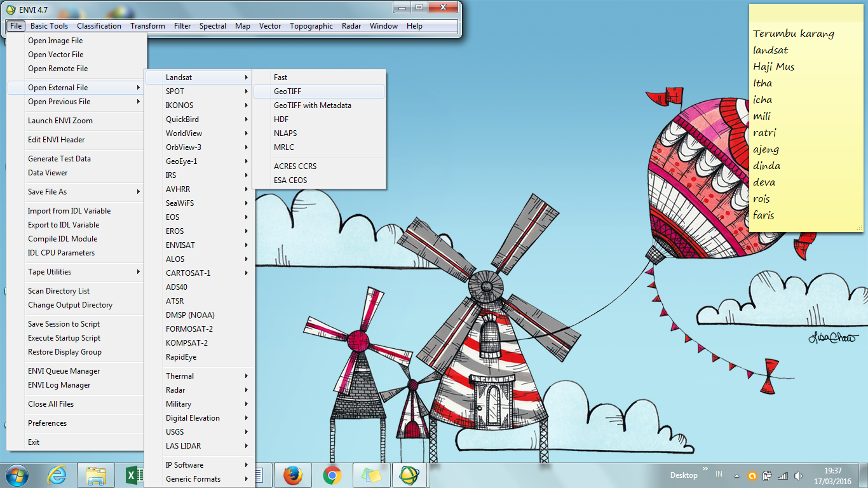The height and width of the screenshot is (488, 868).
Task: Open the Classification menu
Action: click(99, 26)
